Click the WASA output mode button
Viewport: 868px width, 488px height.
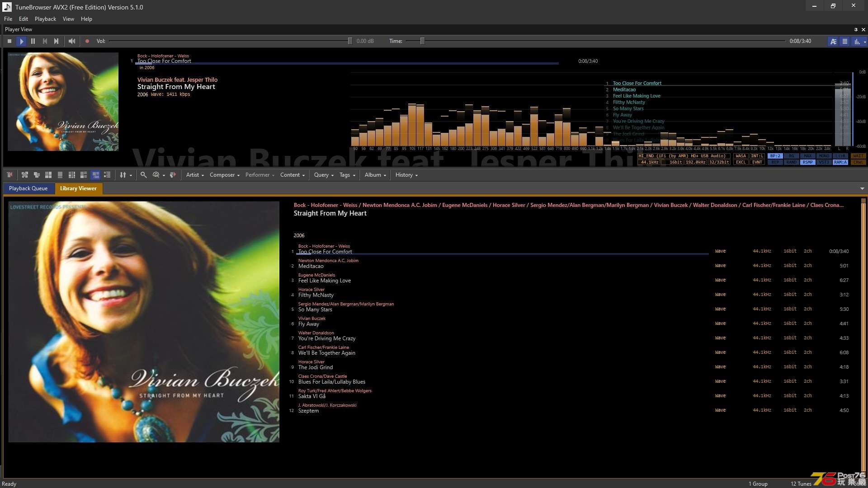[741, 156]
